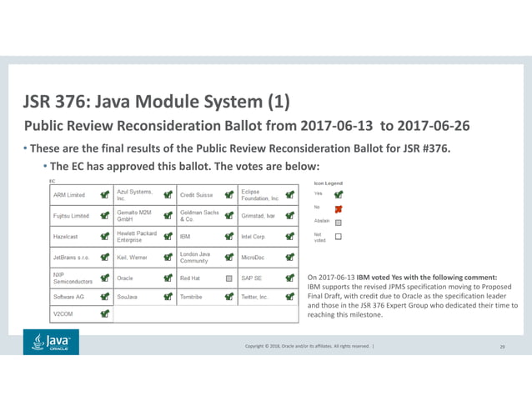Click the 'Icon Legend' heading
The height and width of the screenshot is (411, 532).
click(x=328, y=183)
